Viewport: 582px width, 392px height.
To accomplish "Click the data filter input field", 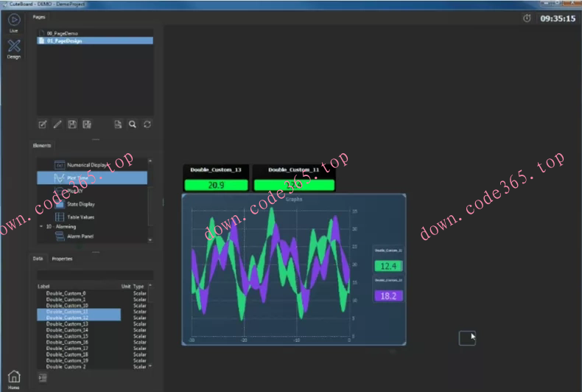I will click(95, 275).
